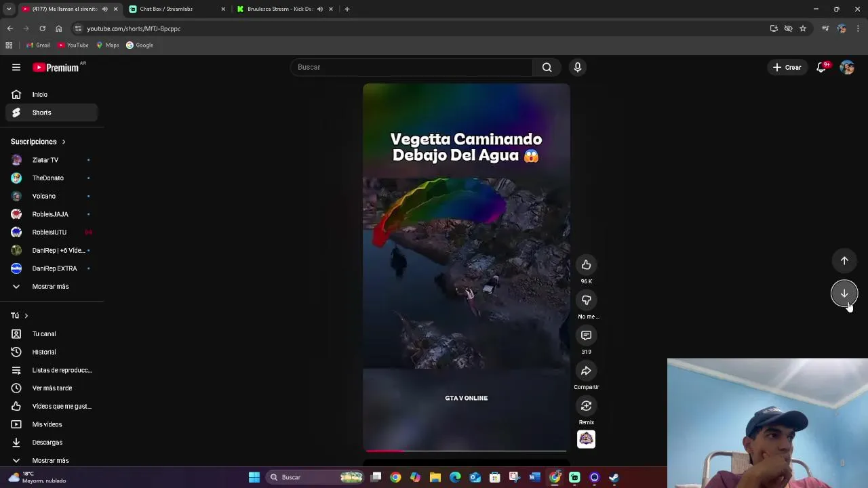
Task: Open File Explorer from taskbar
Action: point(435,477)
